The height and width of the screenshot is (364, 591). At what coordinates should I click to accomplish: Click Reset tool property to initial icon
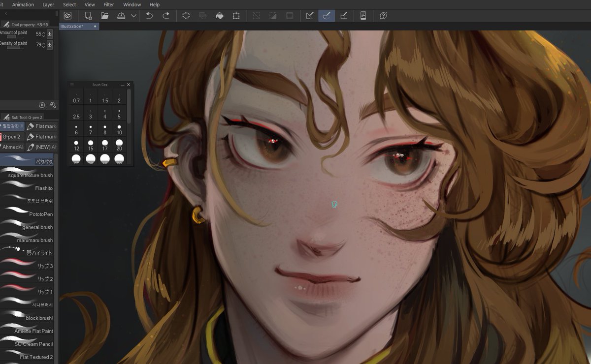point(42,105)
